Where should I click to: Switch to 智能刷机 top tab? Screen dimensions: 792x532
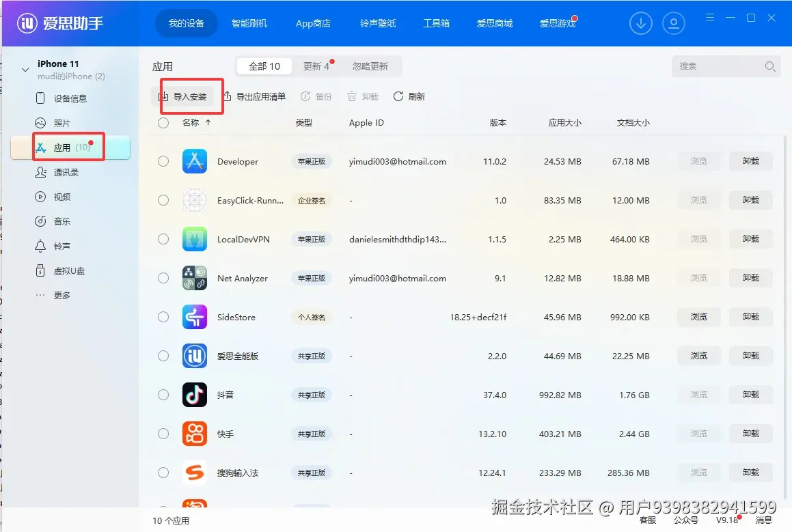point(249,23)
